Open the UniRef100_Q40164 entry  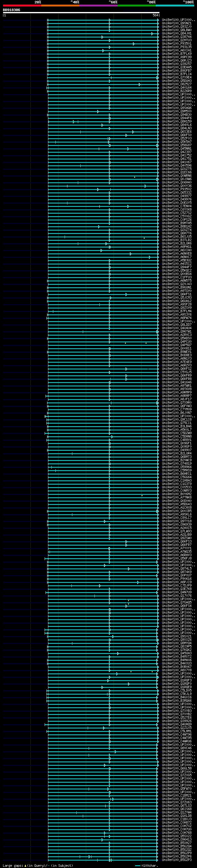[177, 88]
